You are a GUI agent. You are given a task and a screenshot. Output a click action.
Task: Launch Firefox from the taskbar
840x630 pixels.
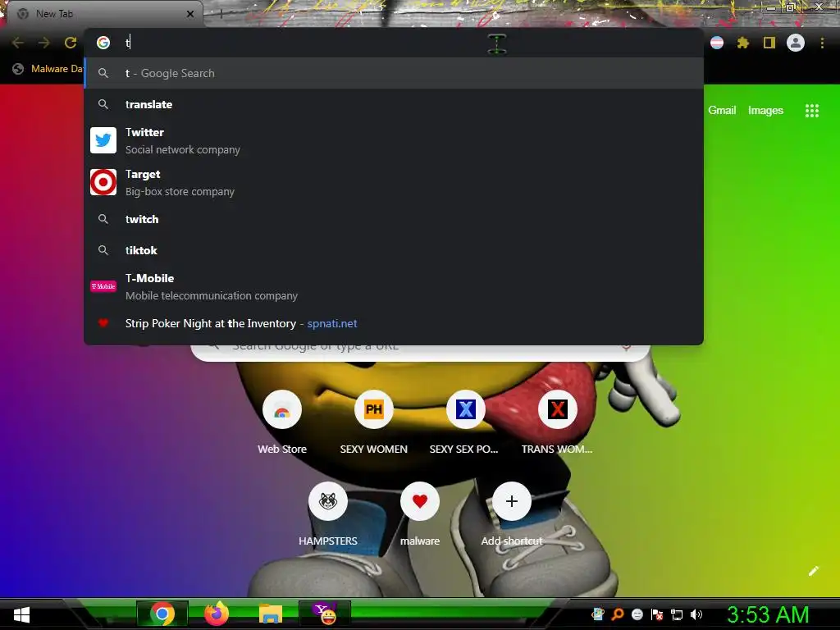pos(217,614)
